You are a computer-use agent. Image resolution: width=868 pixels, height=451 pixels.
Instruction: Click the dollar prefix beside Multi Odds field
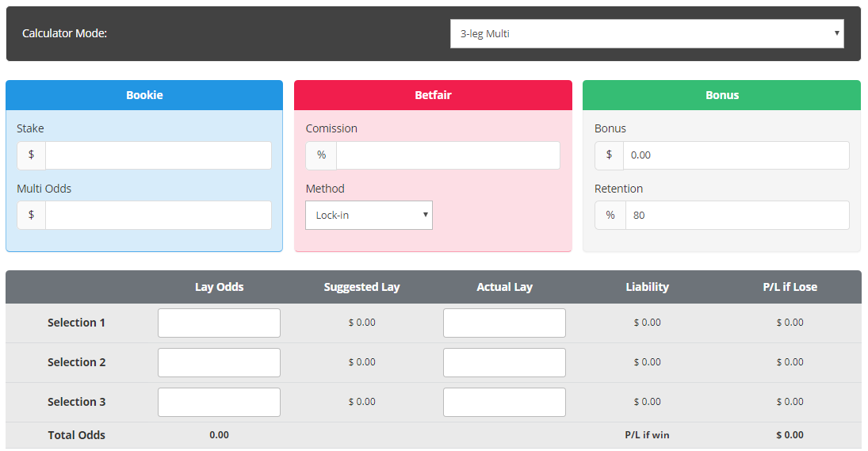click(32, 216)
